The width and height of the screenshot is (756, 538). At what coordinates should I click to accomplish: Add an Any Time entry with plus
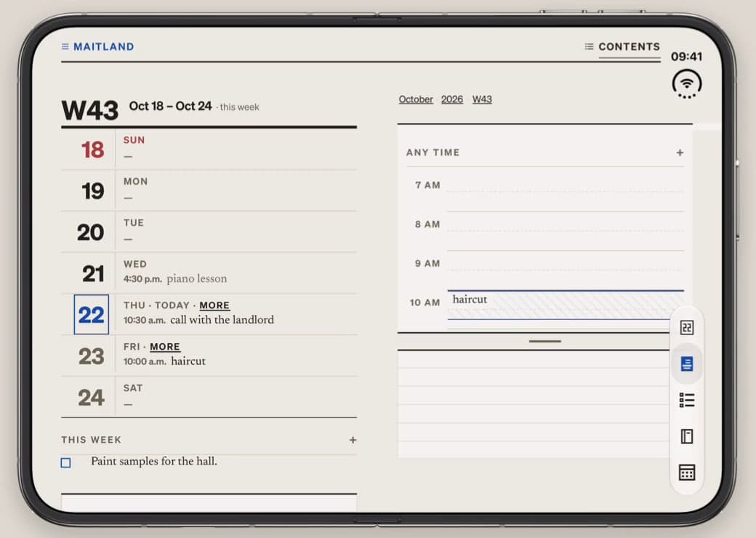pos(680,153)
